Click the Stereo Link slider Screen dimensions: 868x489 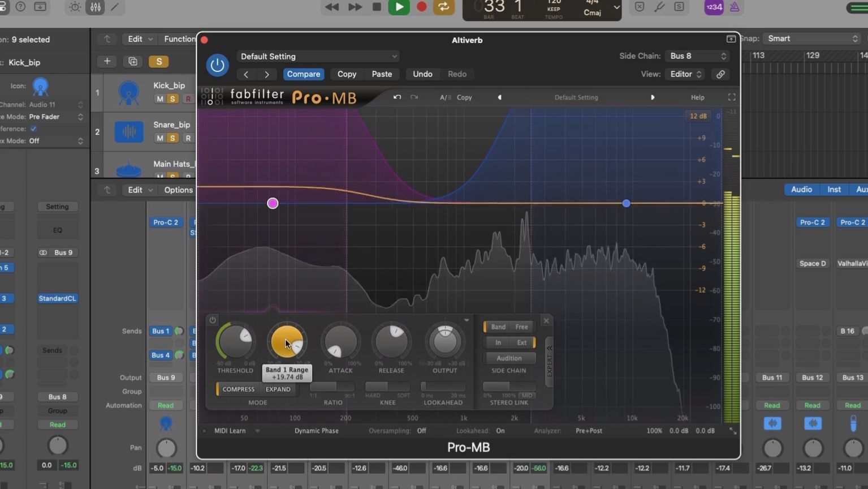coord(509,387)
